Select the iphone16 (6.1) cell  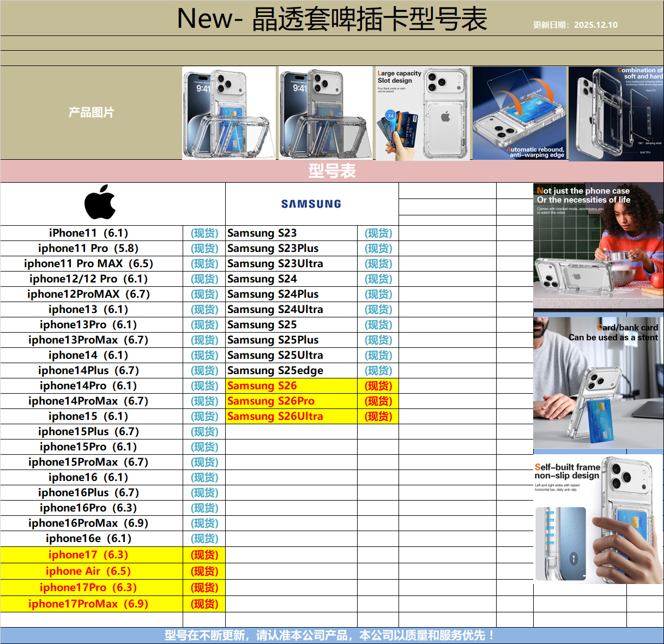[92, 477]
